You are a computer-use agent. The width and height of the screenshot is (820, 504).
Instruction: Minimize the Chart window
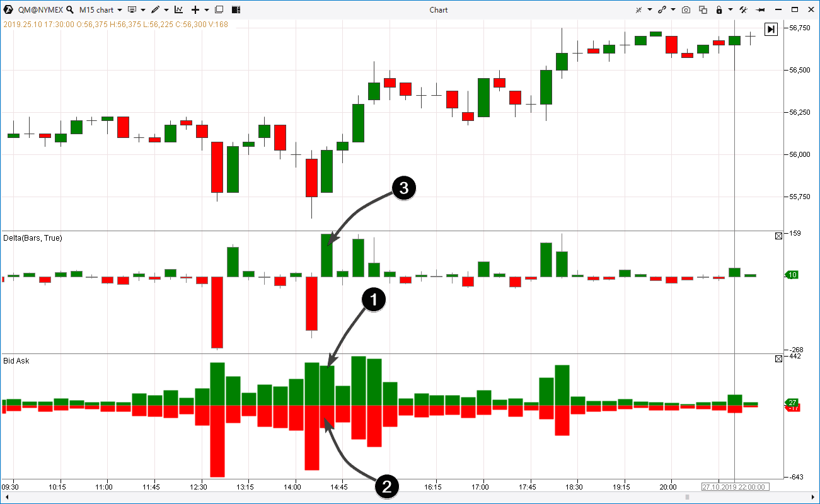coord(778,9)
